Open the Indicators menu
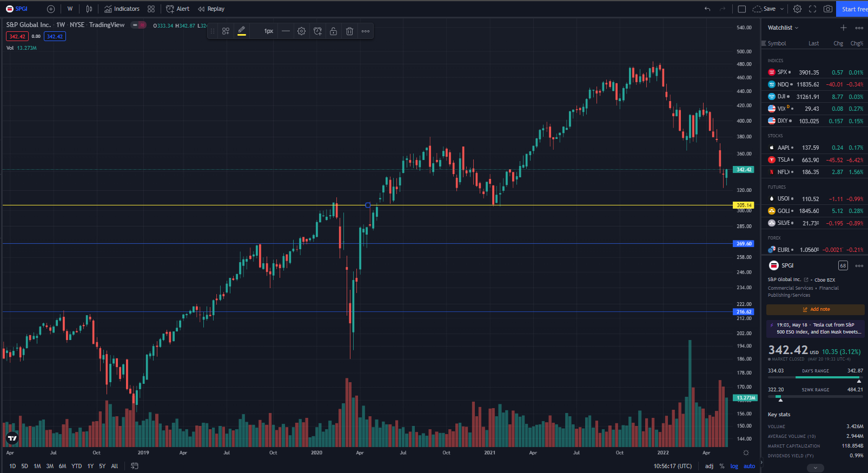The image size is (868, 473). 122,9
